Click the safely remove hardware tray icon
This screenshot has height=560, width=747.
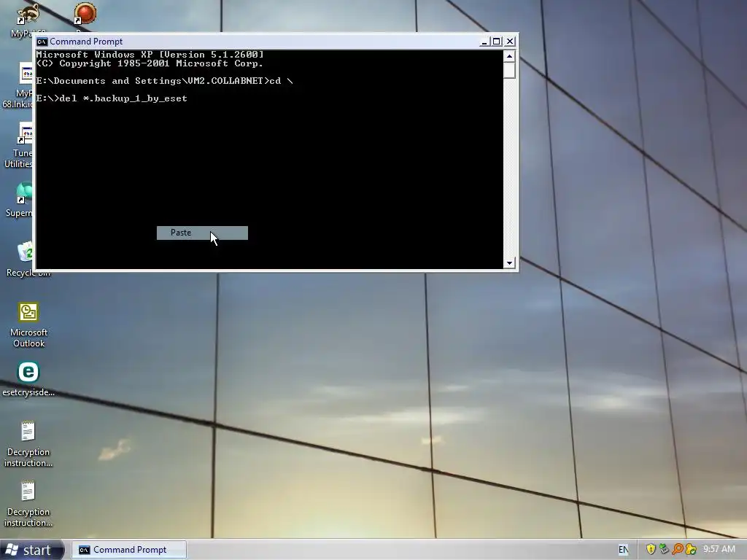click(x=664, y=550)
